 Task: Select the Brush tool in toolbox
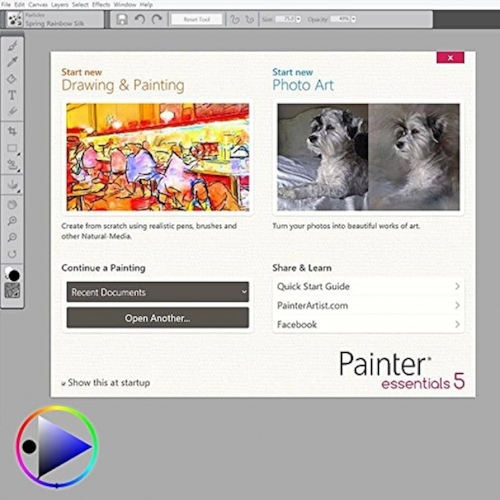[12, 46]
